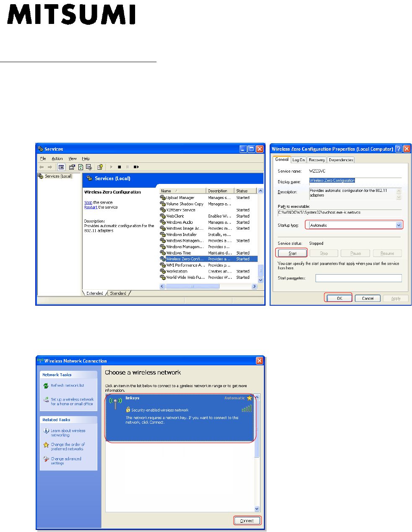The image size is (412, 532).
Task: Click the padlock security icon for linksys
Action: [x=128, y=409]
